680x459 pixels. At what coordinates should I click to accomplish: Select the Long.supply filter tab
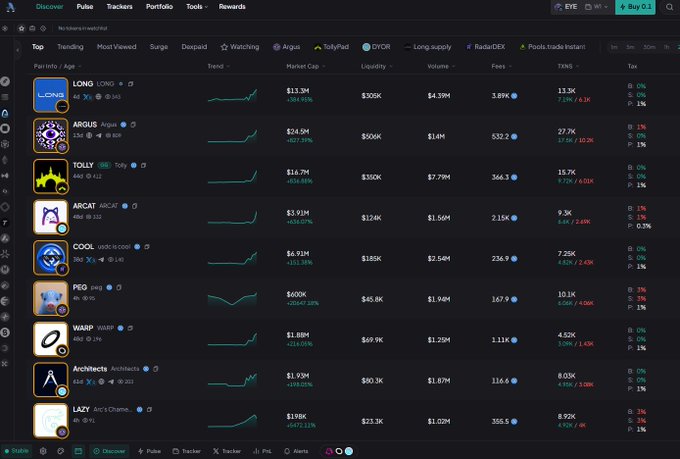tap(428, 47)
